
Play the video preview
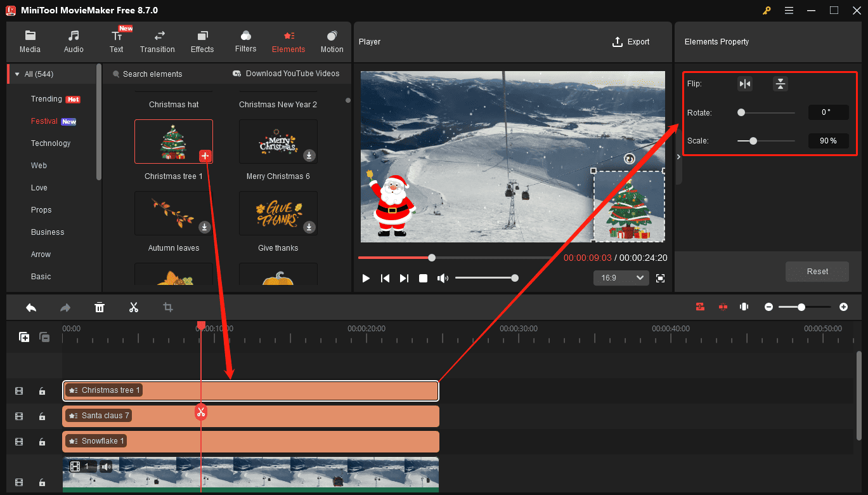[366, 278]
